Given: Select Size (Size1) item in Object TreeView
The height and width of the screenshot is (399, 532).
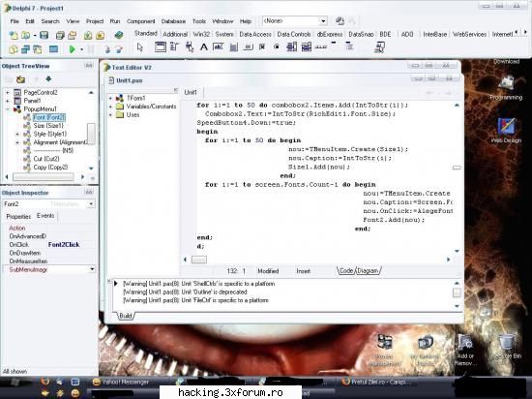Looking at the screenshot, I should [48, 126].
